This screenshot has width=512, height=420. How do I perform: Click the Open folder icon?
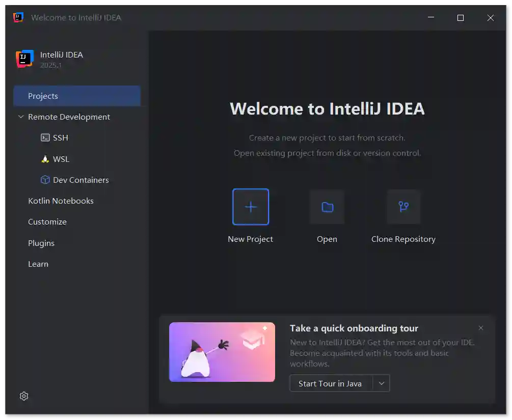(x=327, y=207)
